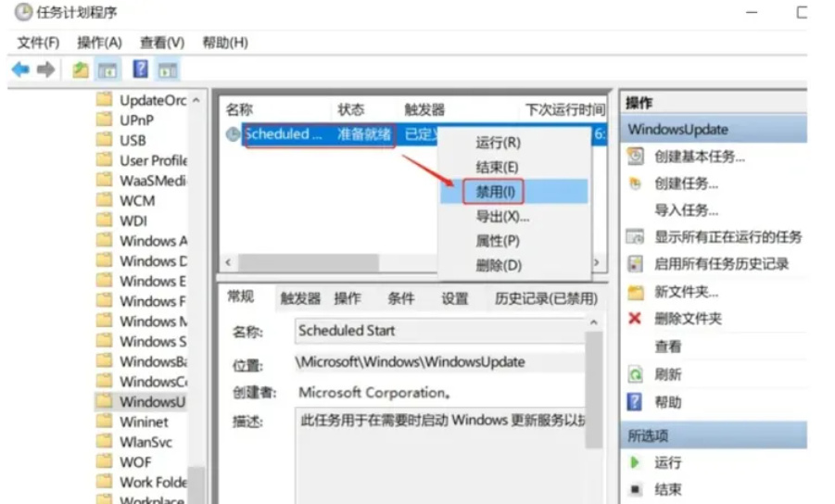This screenshot has height=504, width=835.
Task: Click the 创建基本任务... action link
Action: click(x=699, y=157)
